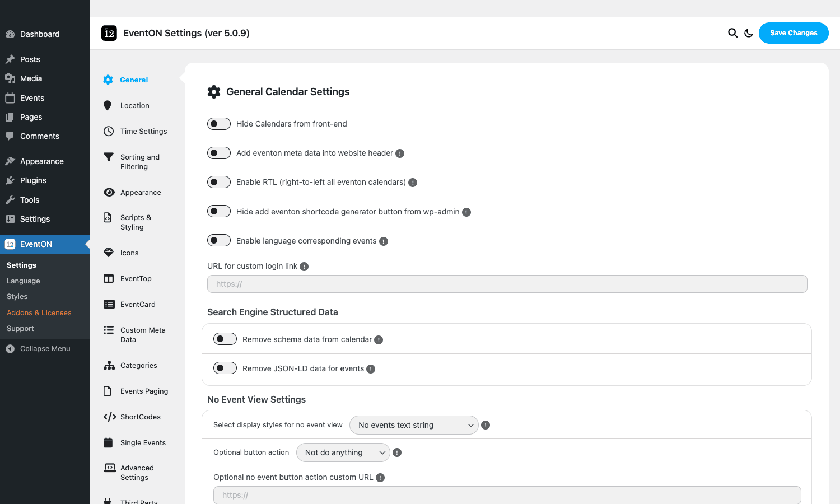Open the Not do anything dropdown
The image size is (840, 504).
pos(343,452)
